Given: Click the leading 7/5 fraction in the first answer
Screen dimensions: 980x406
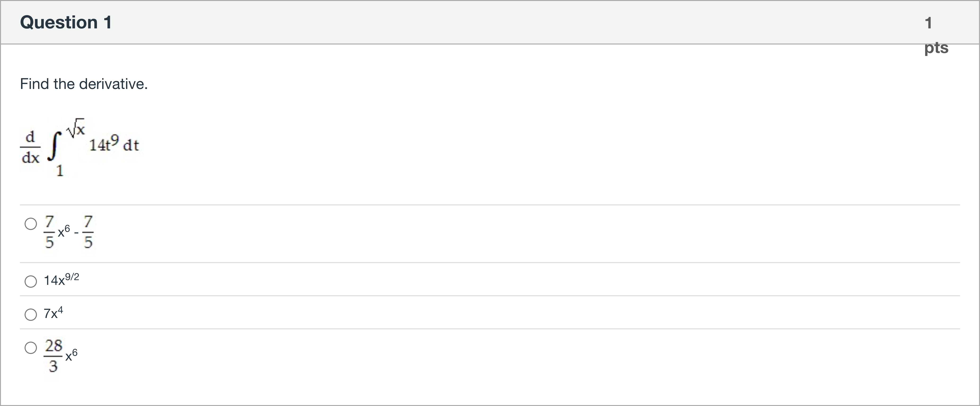Looking at the screenshot, I should (49, 232).
